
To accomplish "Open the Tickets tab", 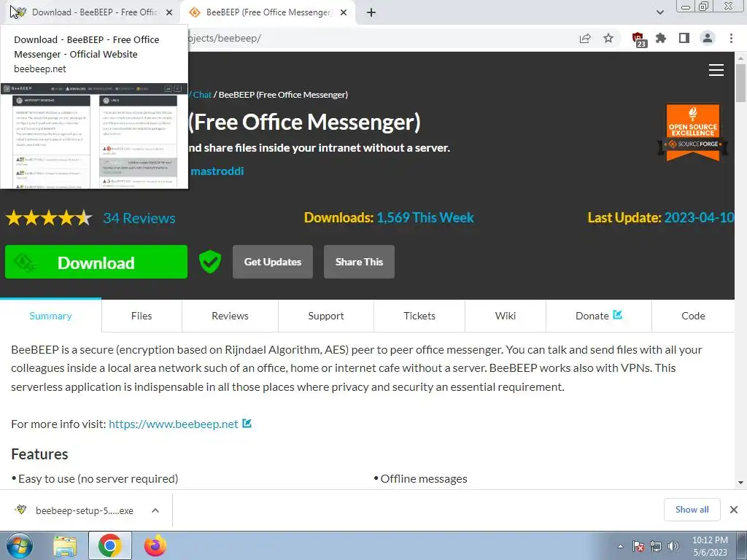I will [x=419, y=316].
